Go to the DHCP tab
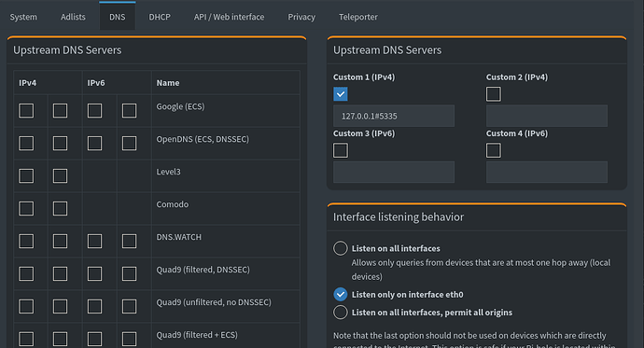 [160, 17]
